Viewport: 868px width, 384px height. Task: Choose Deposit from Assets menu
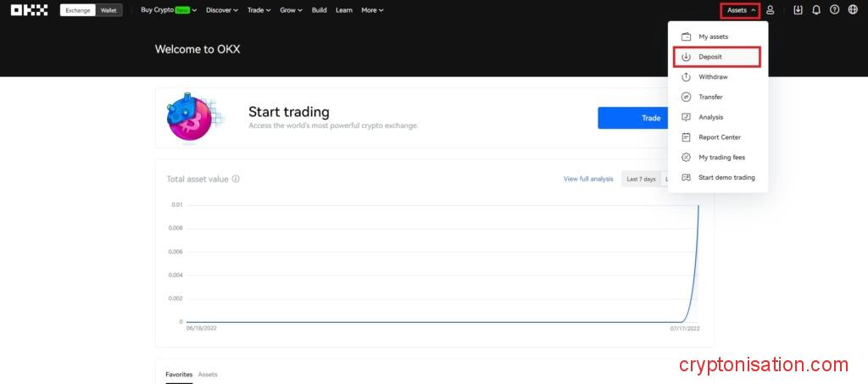click(x=717, y=57)
